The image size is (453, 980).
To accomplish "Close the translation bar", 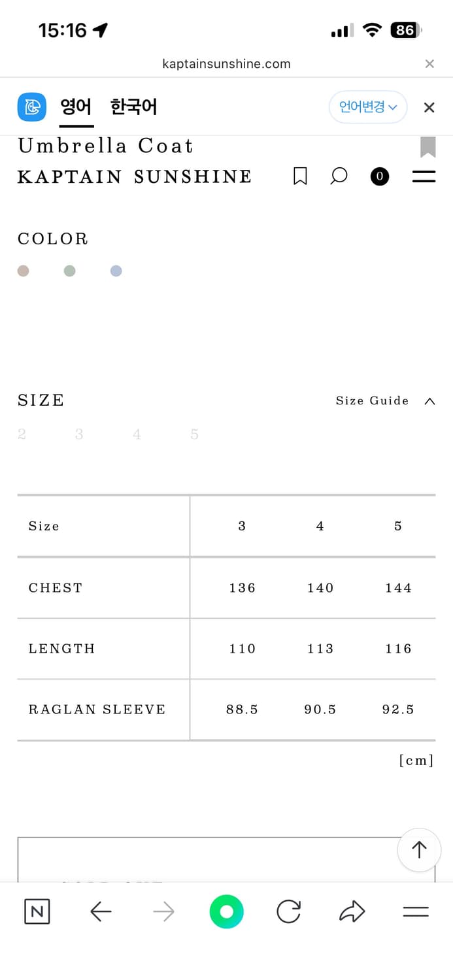I will click(429, 107).
